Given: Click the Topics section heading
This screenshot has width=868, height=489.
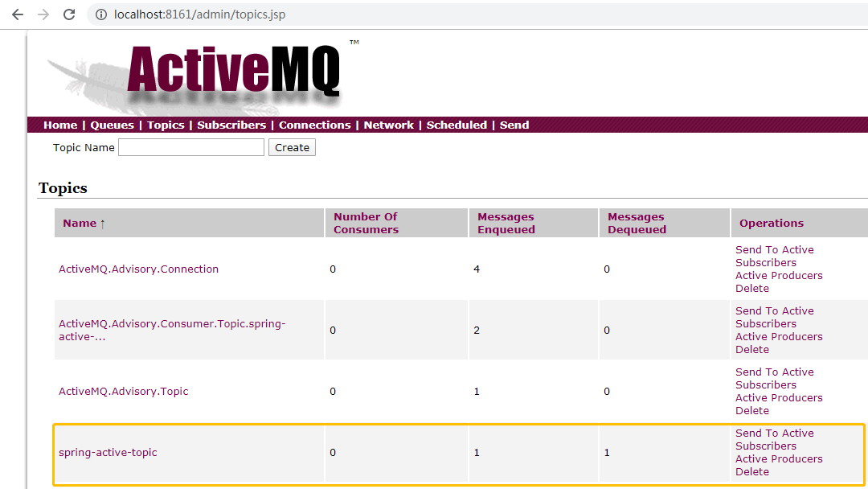Looking at the screenshot, I should (x=63, y=188).
